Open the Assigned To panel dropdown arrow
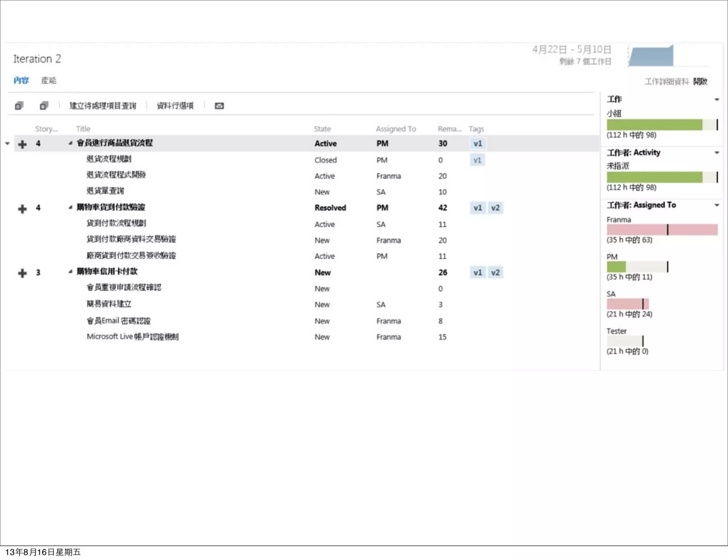Viewport: 728px width, 560px height. click(x=717, y=205)
